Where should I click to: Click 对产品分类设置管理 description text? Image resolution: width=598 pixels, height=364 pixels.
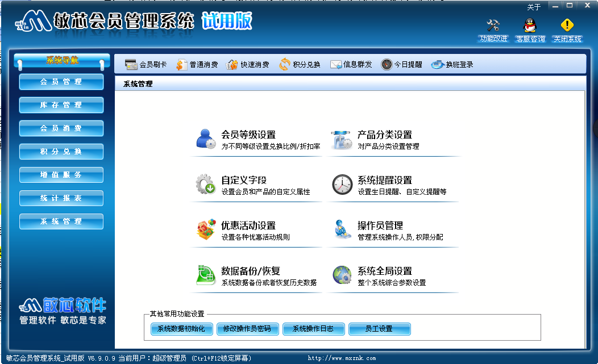point(388,147)
